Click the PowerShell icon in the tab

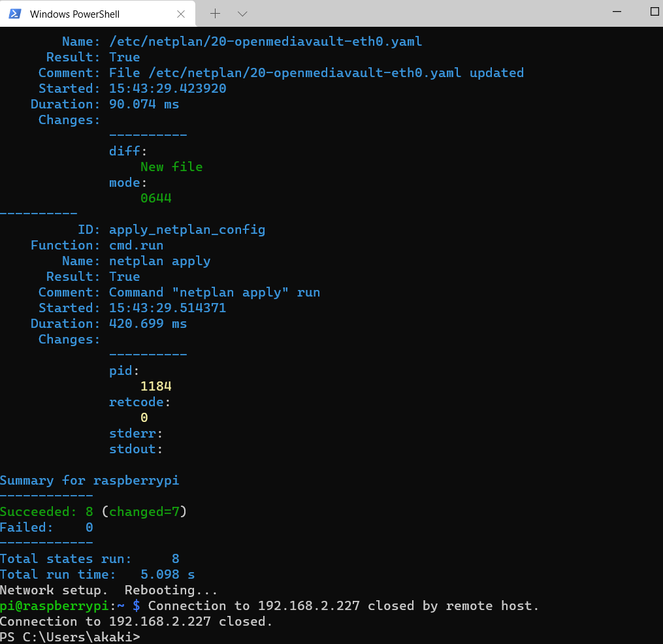(15, 14)
